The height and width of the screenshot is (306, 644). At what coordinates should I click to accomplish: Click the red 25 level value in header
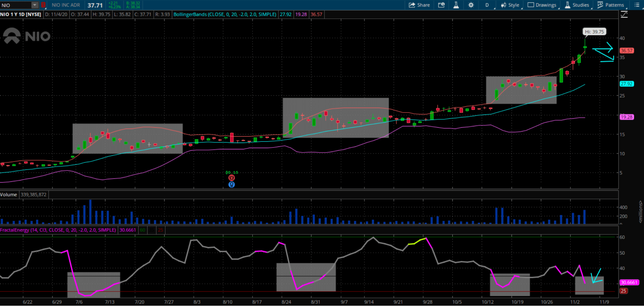(160, 230)
